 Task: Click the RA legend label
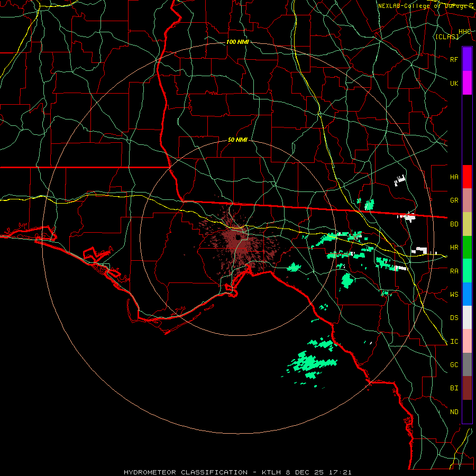pyautogui.click(x=454, y=271)
